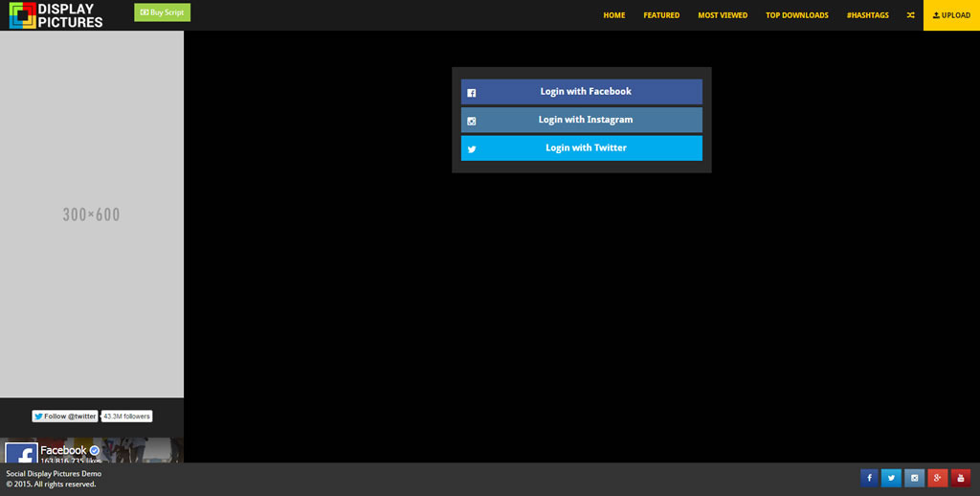Viewport: 980px width, 496px height.
Task: Click the Social Display Pictures Demo text
Action: [x=54, y=473]
